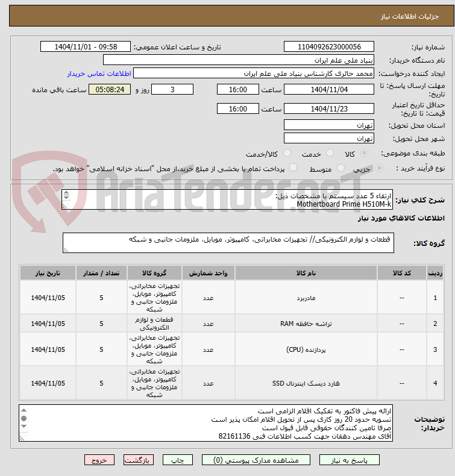Click resize handle of شرح کلی نیاز textarea

coord(64,207)
